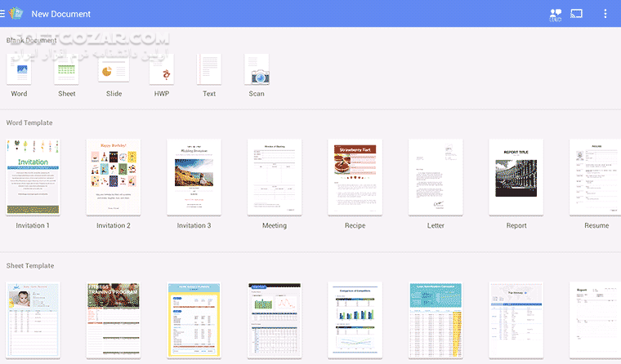The width and height of the screenshot is (621, 364).
Task: Click the Invitation 2 caption
Action: [114, 225]
